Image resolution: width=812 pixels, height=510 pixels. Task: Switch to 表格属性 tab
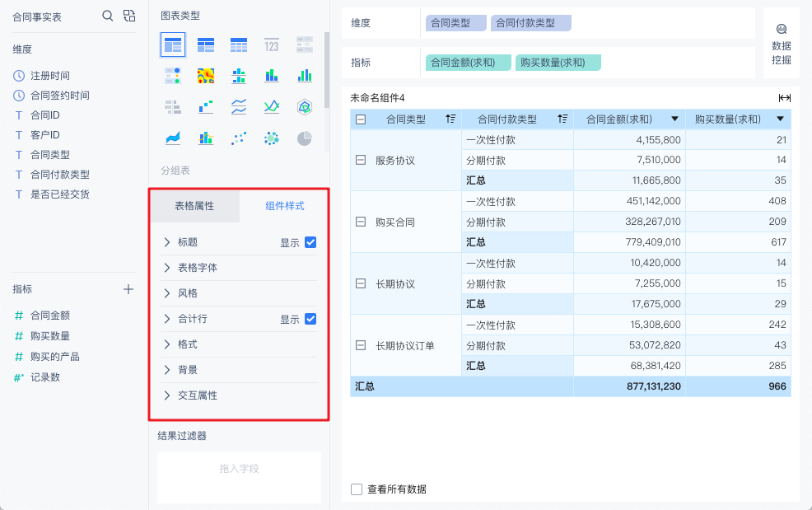coord(194,206)
